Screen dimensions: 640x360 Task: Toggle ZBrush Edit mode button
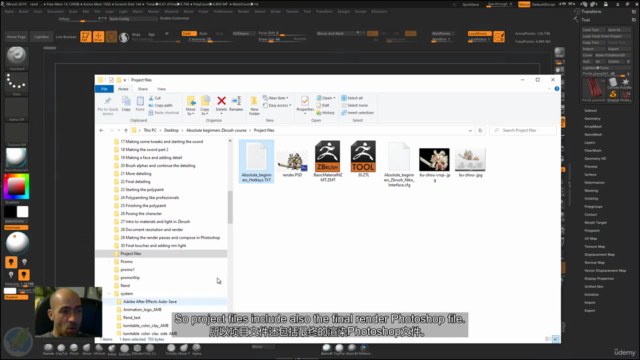(86, 37)
